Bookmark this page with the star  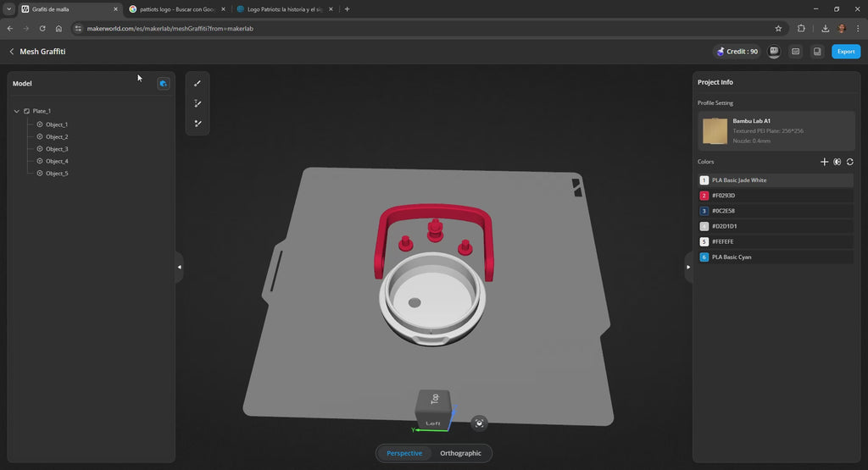pyautogui.click(x=778, y=28)
